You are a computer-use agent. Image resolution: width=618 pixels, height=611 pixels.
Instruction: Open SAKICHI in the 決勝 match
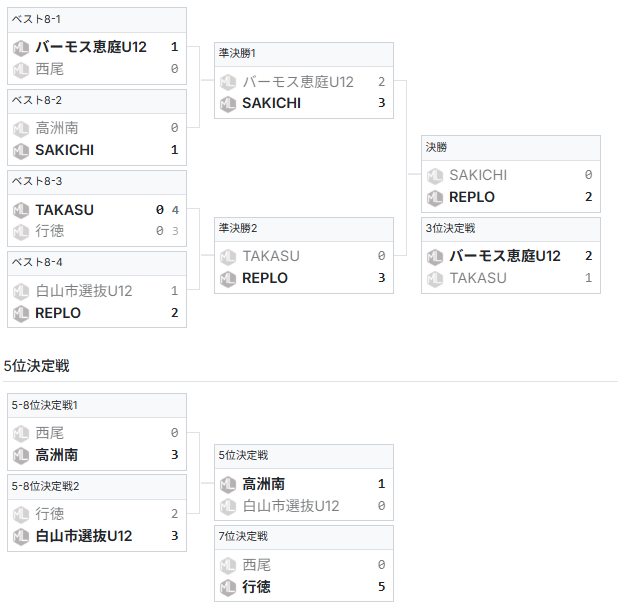click(x=478, y=175)
